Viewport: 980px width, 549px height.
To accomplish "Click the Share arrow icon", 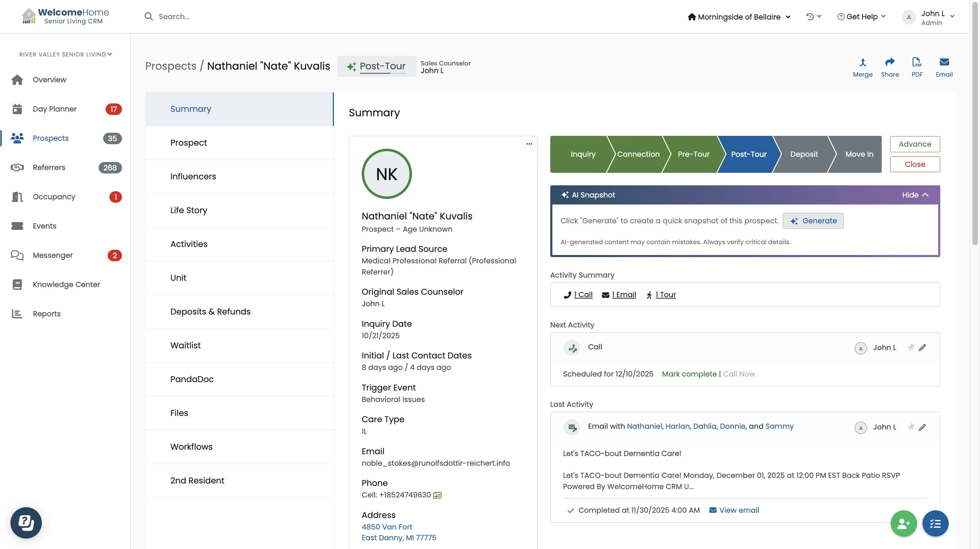I will coord(889,63).
